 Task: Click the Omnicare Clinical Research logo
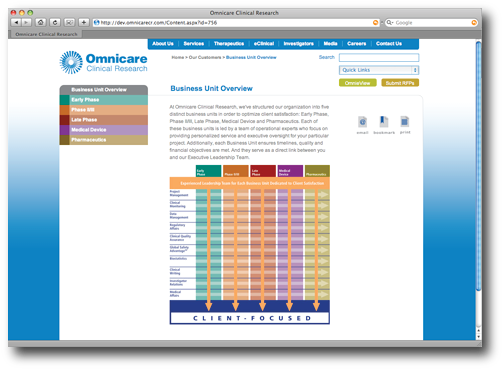pyautogui.click(x=103, y=63)
